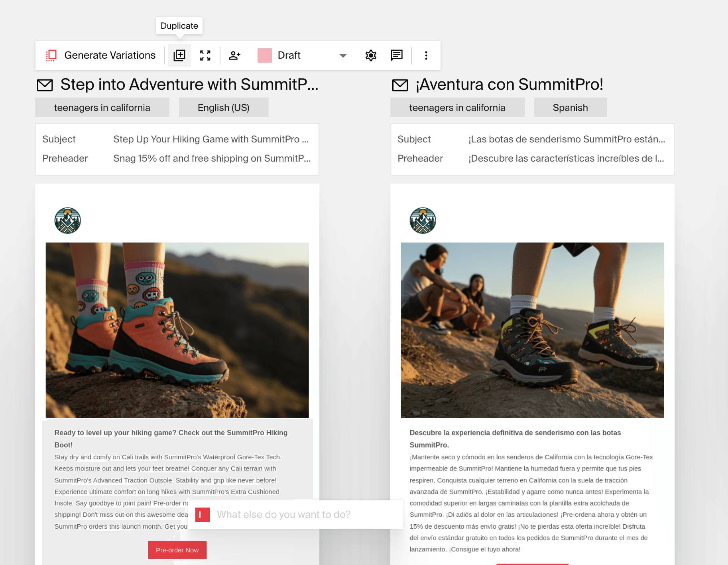The height and width of the screenshot is (565, 728).
Task: Open settings via the gear icon
Action: coord(371,55)
